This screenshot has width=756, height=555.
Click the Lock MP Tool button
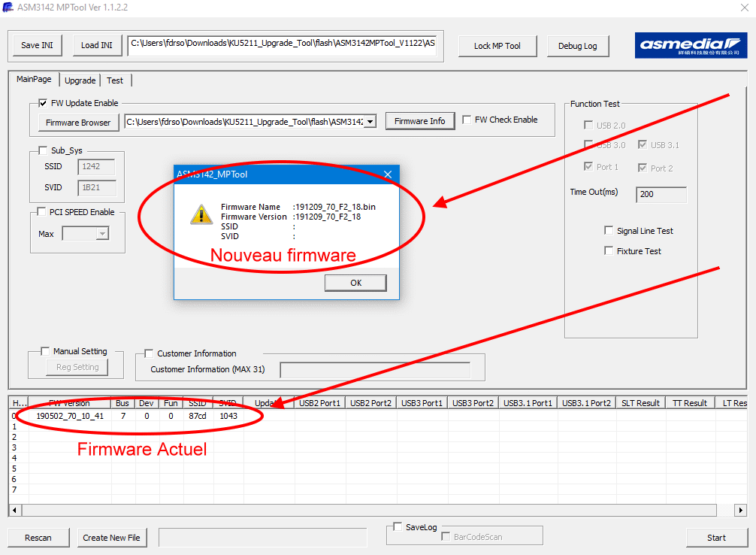coord(497,46)
